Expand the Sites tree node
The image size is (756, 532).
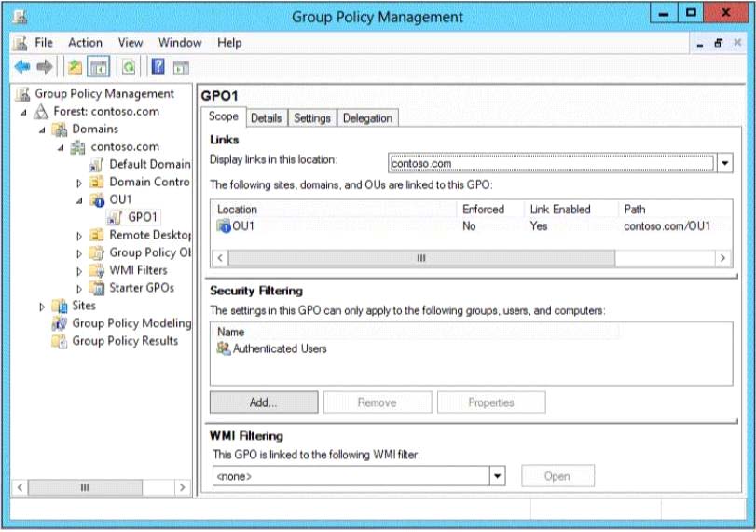click(x=42, y=306)
